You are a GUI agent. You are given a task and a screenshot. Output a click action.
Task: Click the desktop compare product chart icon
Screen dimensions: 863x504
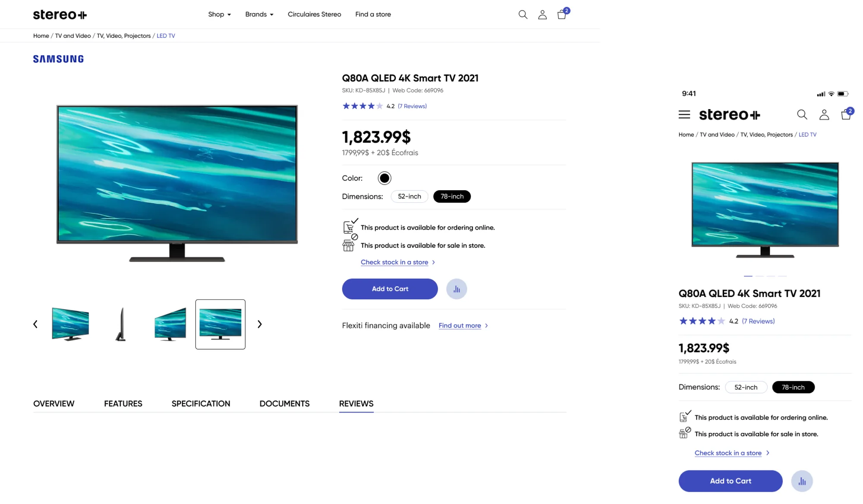[457, 289]
